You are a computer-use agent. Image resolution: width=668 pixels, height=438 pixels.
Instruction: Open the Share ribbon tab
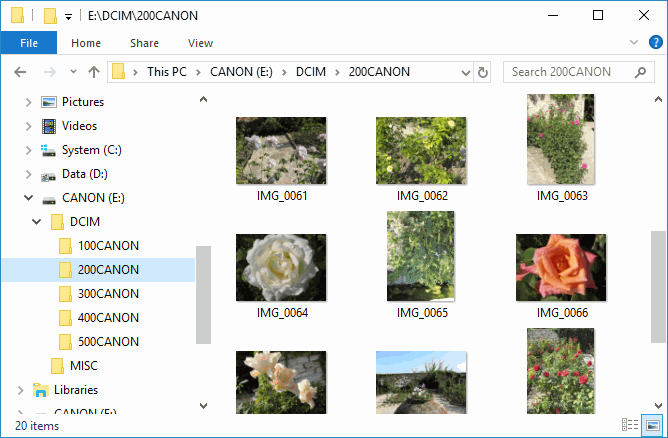pyautogui.click(x=144, y=43)
